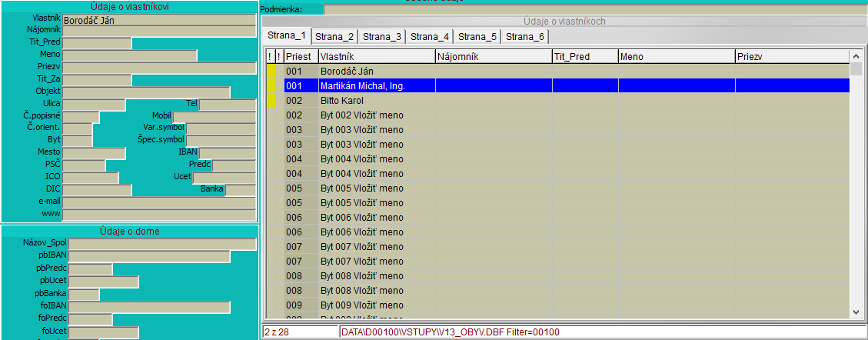Go to the Strana_3 tab
Image resolution: width=868 pixels, height=340 pixels.
point(381,37)
